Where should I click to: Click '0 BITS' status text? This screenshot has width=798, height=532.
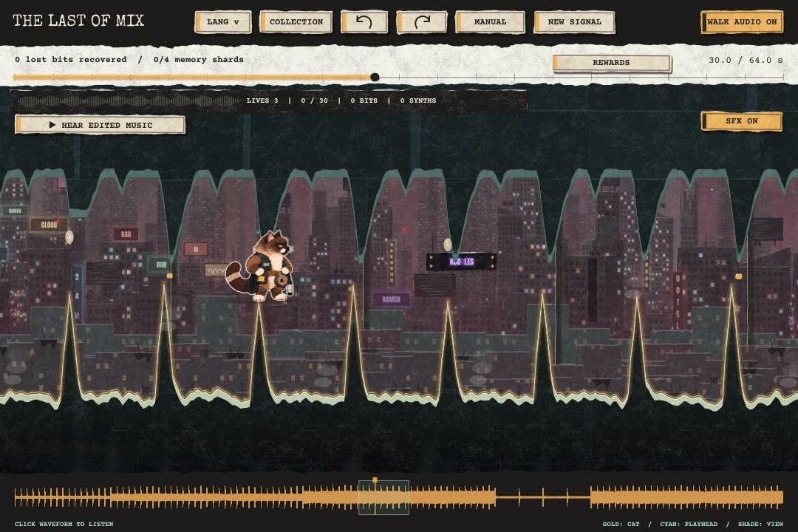point(364,100)
